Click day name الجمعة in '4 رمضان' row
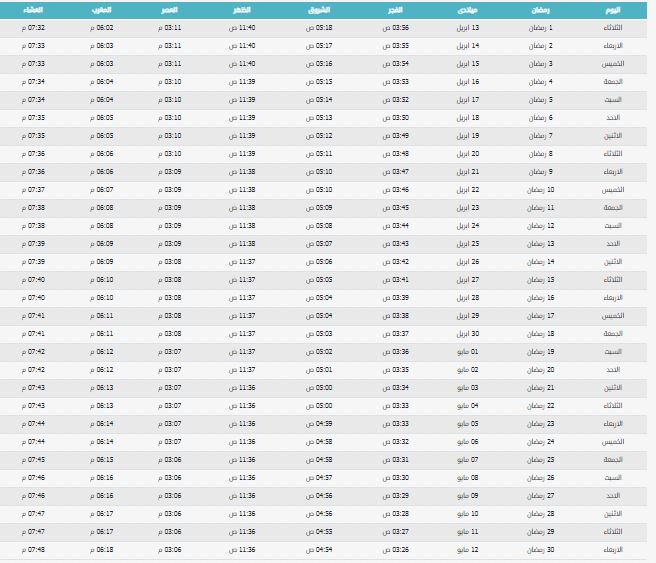The image size is (656, 563). 613,82
